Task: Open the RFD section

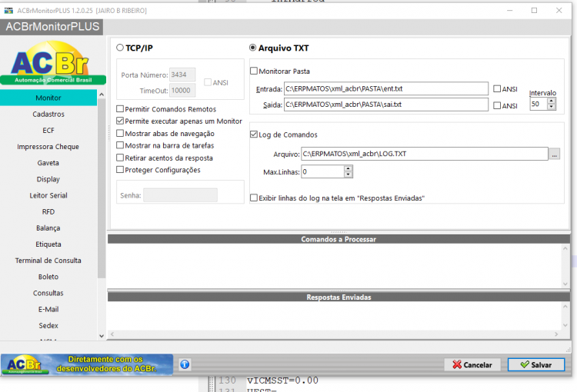Action: pyautogui.click(x=48, y=212)
